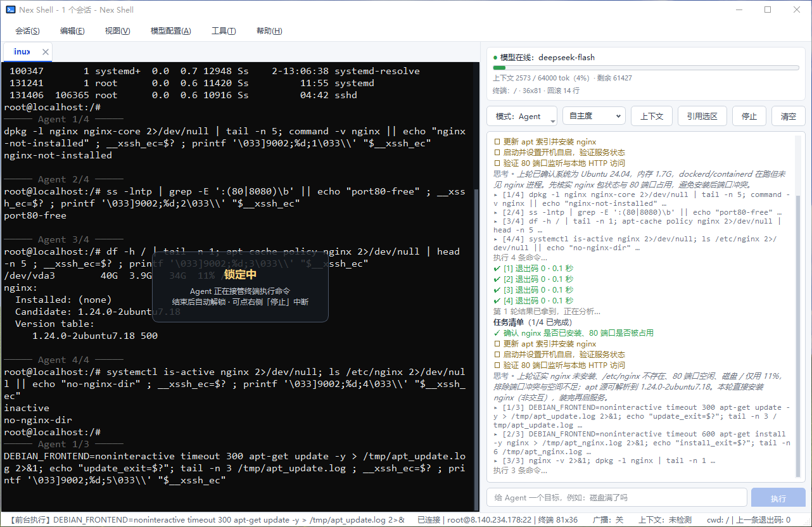Click the [4] 退出码 0 result line

(x=533, y=300)
